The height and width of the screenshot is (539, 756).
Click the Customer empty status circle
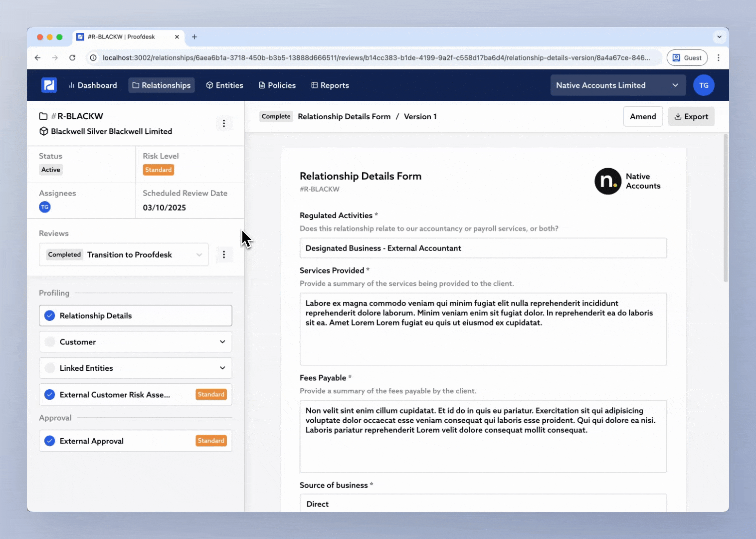tap(50, 342)
